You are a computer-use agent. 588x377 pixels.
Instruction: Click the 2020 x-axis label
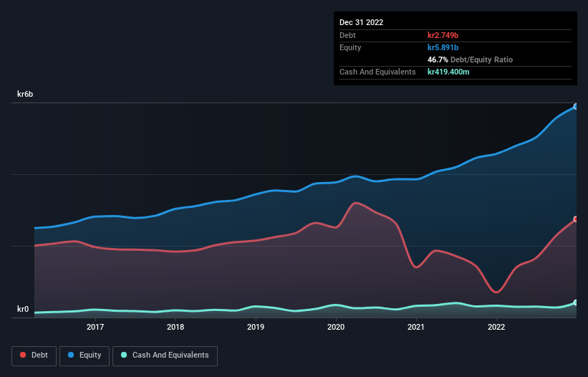pyautogui.click(x=336, y=327)
